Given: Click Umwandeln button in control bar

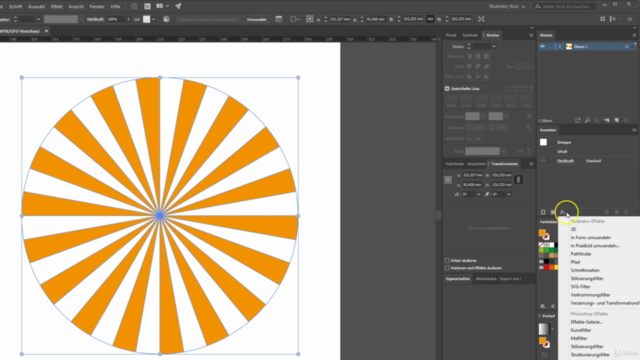Looking at the screenshot, I should point(257,19).
